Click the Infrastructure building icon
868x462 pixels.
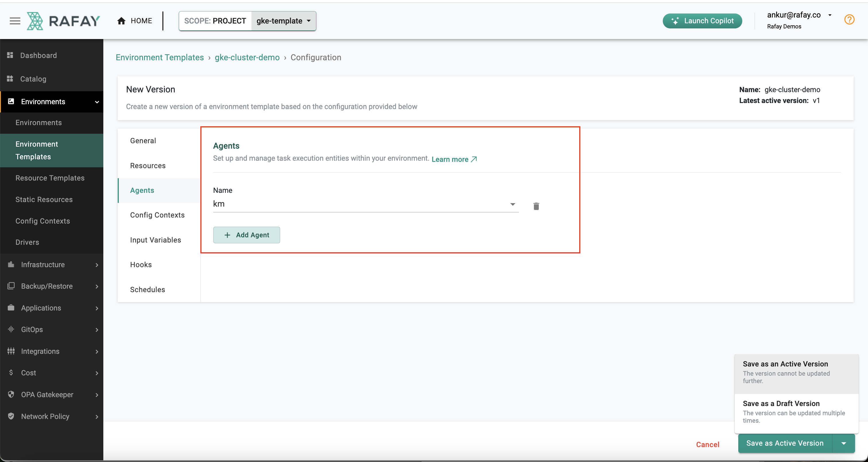[11, 264]
